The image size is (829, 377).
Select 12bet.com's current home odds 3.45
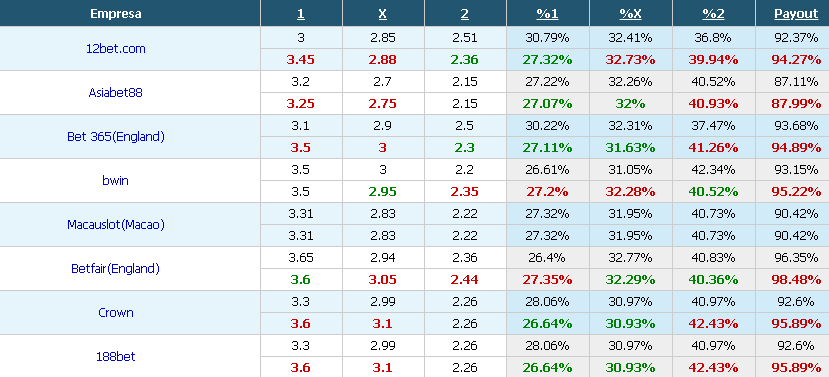(301, 60)
